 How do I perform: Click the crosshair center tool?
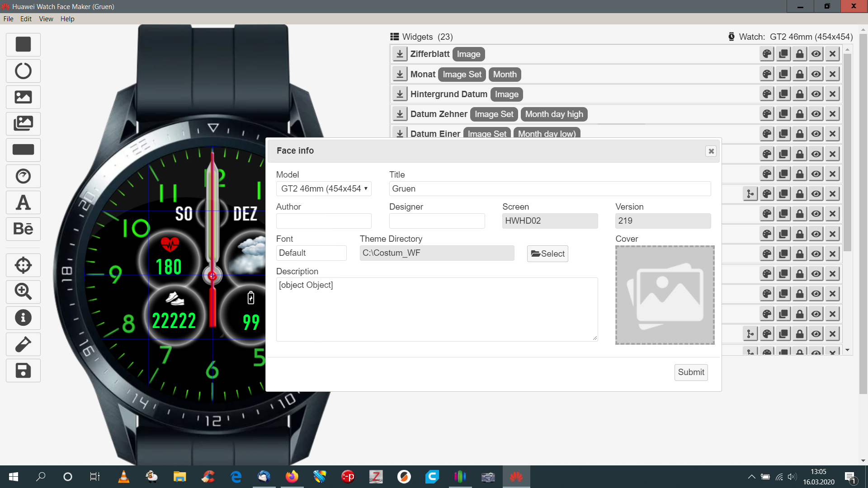pyautogui.click(x=23, y=265)
